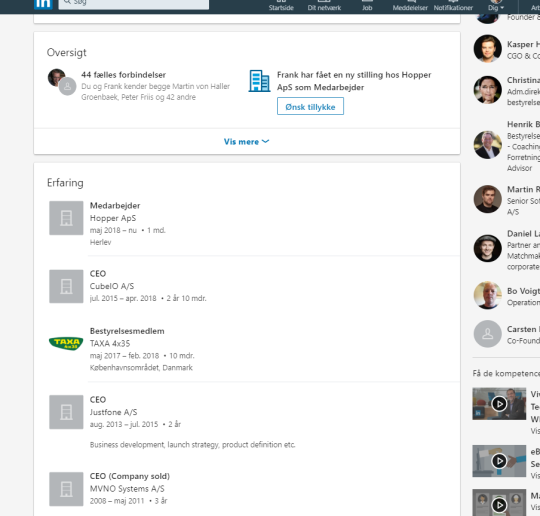Click the blue building icon for the new position
Viewport: 540px width, 516px height.
(259, 81)
